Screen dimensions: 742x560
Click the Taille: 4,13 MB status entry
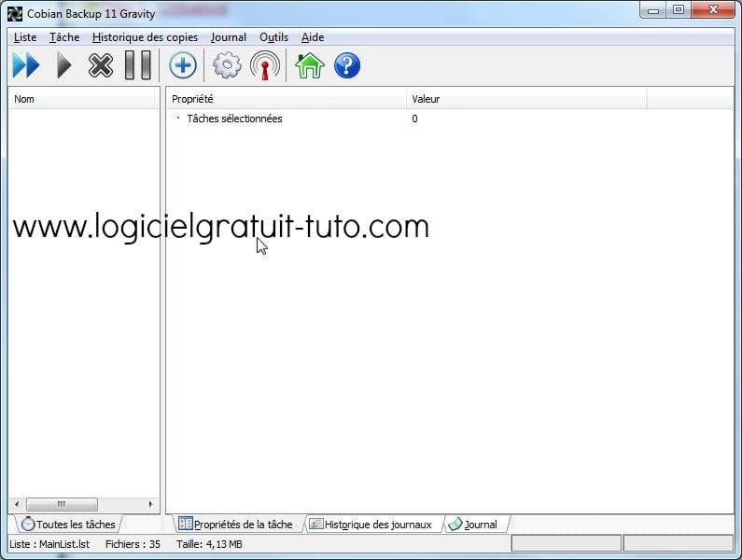tap(209, 544)
